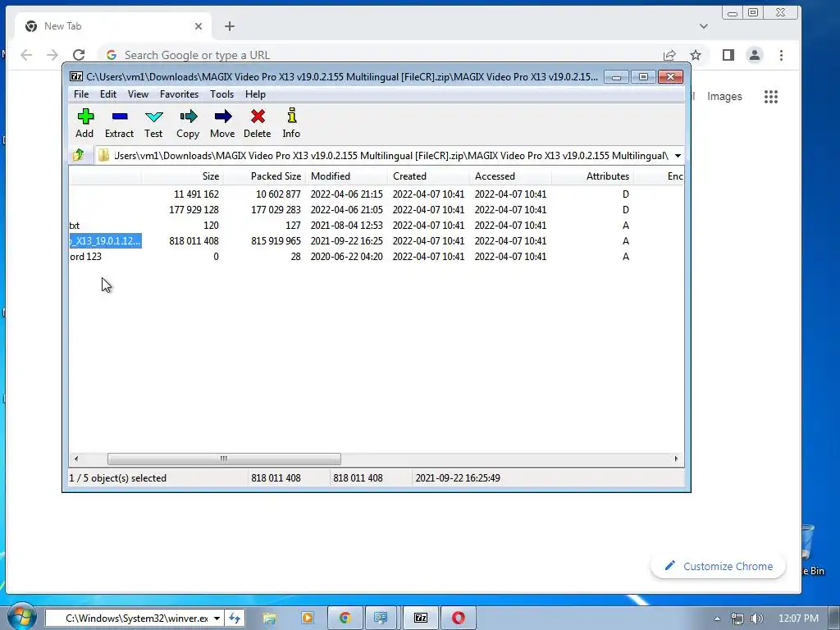Open the volume speaker tray icon
Viewport: 840px width, 630px height.
[x=756, y=619]
